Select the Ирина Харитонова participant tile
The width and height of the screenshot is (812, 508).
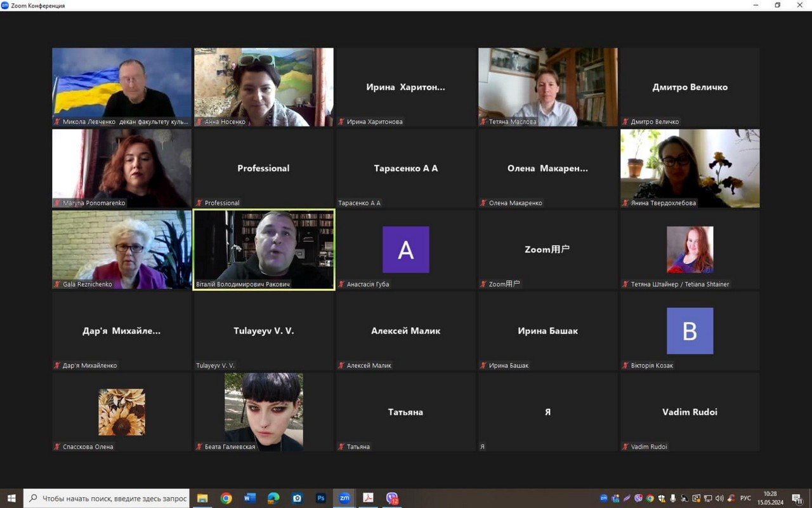[x=406, y=87]
